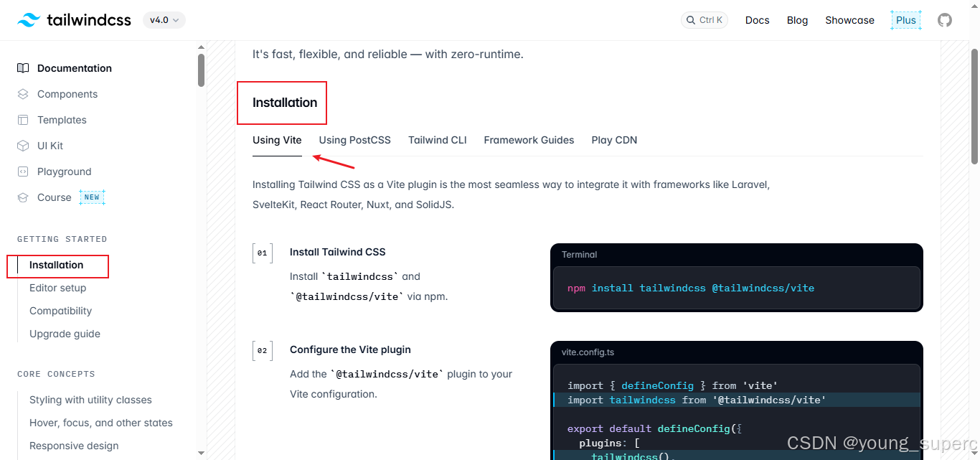Click the magnifier icon in search

pos(691,20)
